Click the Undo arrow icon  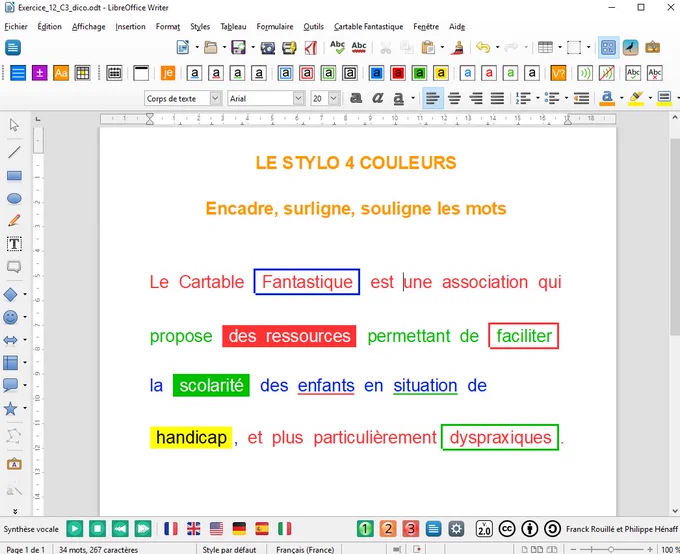483,47
